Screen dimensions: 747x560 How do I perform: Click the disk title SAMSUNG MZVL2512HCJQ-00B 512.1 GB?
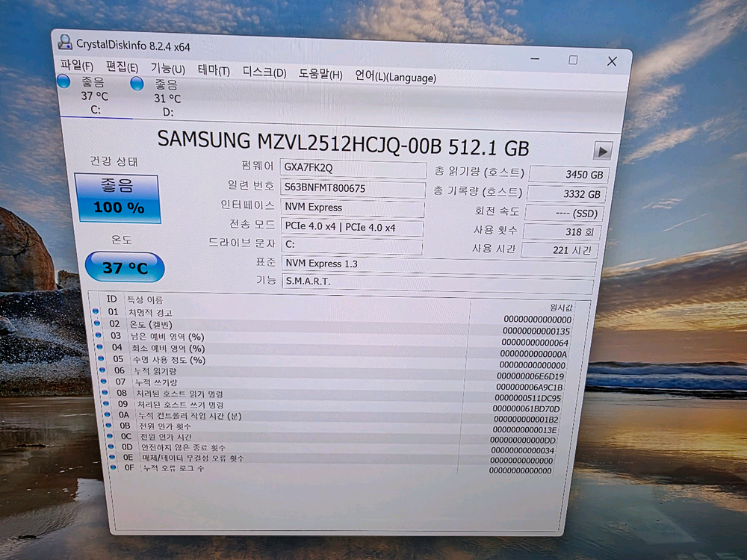tap(343, 143)
